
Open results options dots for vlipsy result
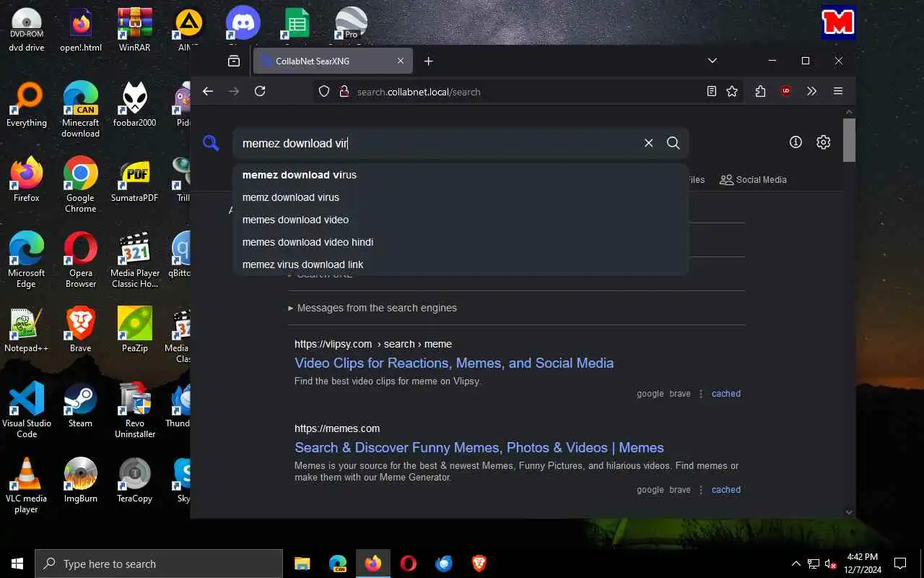[x=701, y=394]
